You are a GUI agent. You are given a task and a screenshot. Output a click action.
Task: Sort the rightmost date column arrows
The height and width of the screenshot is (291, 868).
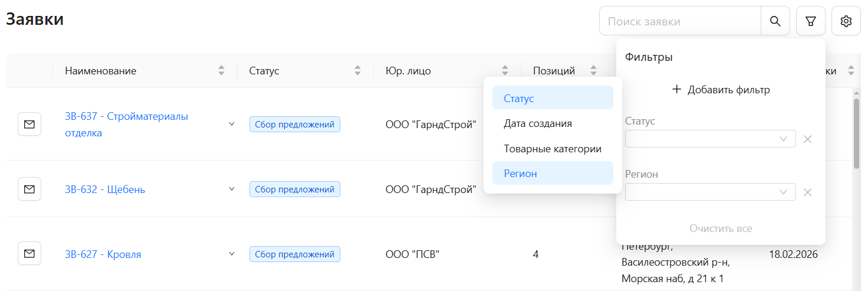click(851, 71)
